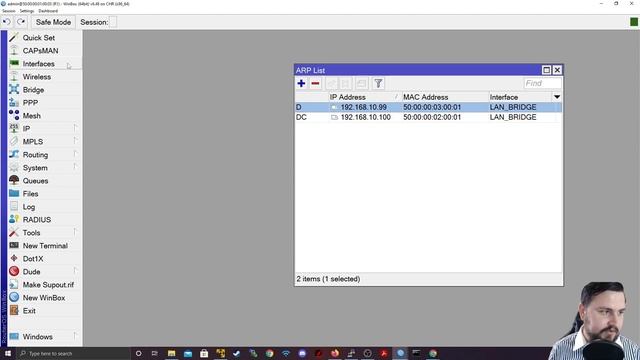
Task: Sort by the Interface column header
Action: (x=520, y=97)
